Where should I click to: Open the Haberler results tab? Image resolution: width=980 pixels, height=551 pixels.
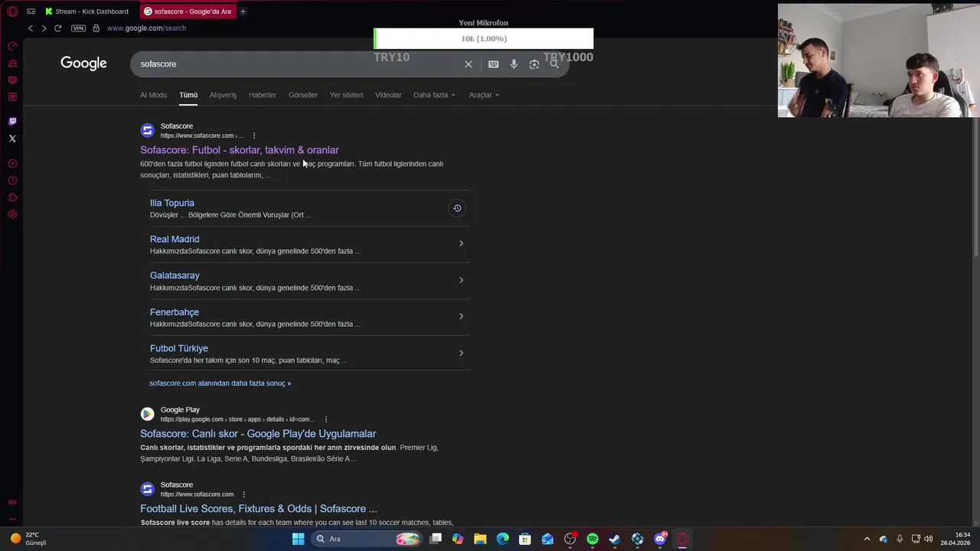tap(262, 95)
